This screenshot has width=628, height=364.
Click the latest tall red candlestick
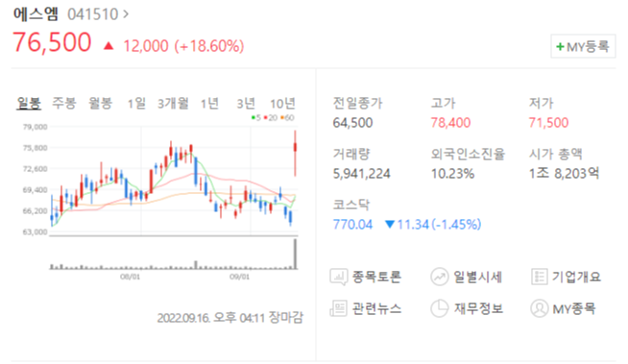[x=295, y=154]
